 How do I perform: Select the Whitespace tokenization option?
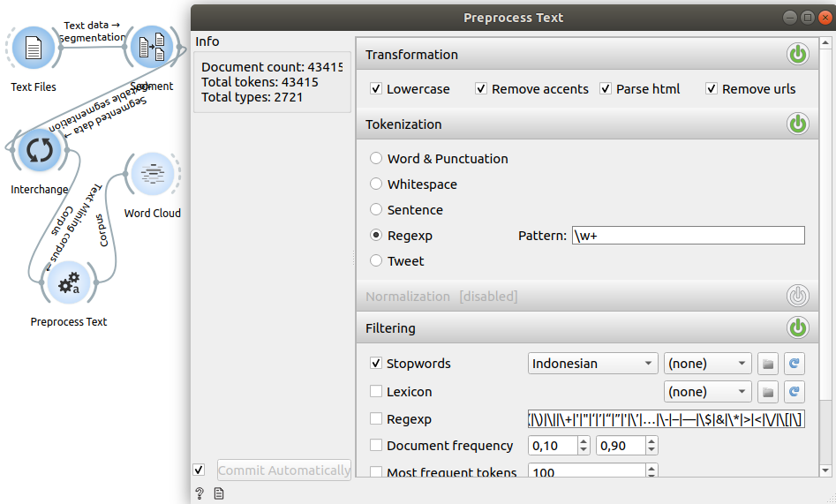coord(377,184)
